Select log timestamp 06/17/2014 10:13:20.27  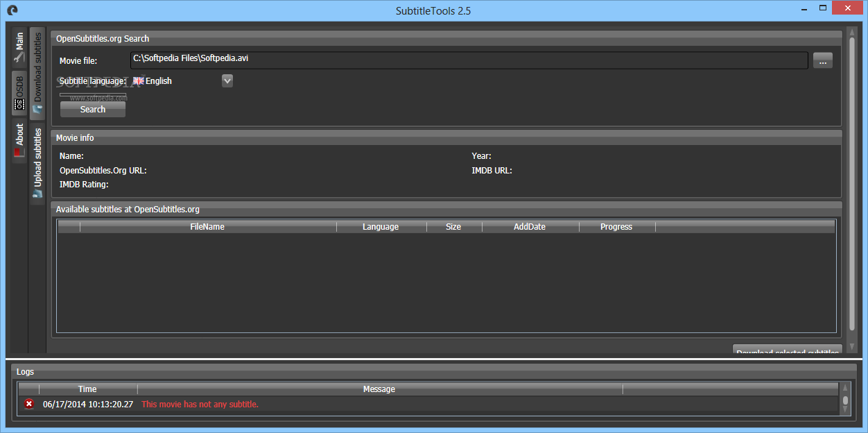click(x=88, y=405)
